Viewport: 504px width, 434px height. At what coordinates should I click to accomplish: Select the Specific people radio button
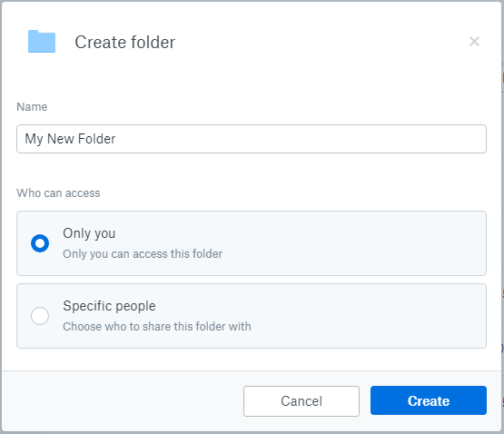point(40,316)
